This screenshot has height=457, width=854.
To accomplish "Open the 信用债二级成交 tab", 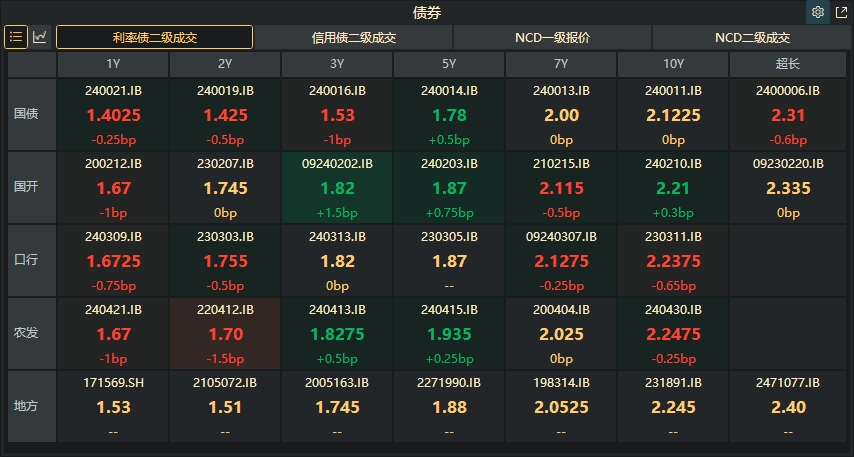I will click(x=354, y=38).
